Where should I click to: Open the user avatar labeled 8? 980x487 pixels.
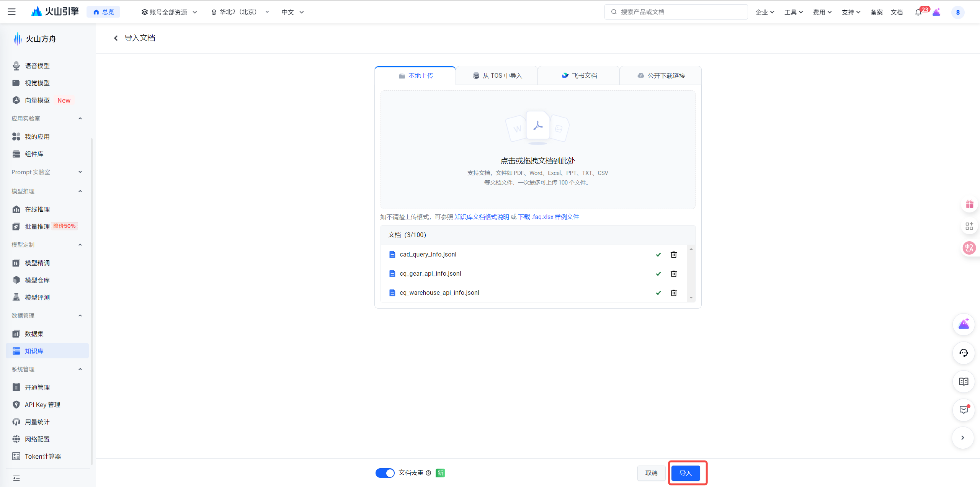(x=958, y=12)
